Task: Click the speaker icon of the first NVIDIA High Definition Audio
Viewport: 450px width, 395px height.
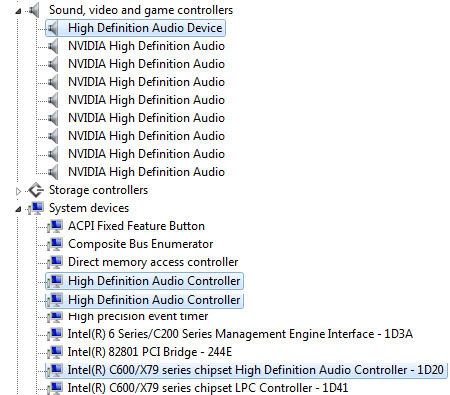Action: click(53, 46)
